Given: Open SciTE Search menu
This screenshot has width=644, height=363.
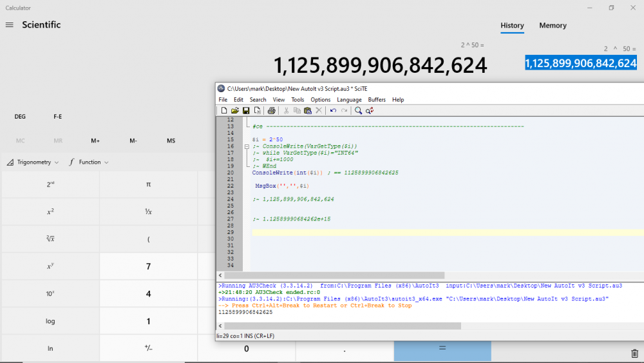Looking at the screenshot, I should (x=258, y=100).
